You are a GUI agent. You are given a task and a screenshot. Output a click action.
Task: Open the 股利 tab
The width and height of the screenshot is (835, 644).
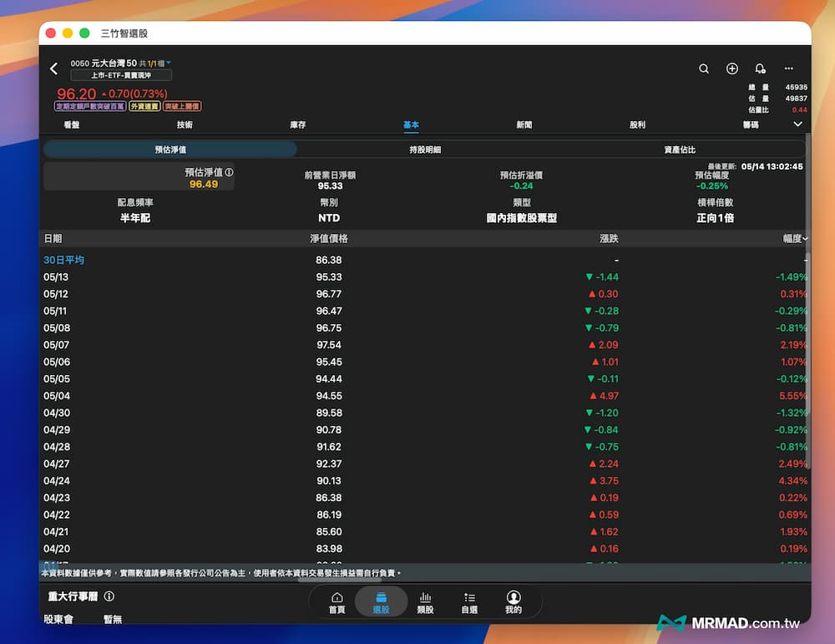(x=637, y=124)
